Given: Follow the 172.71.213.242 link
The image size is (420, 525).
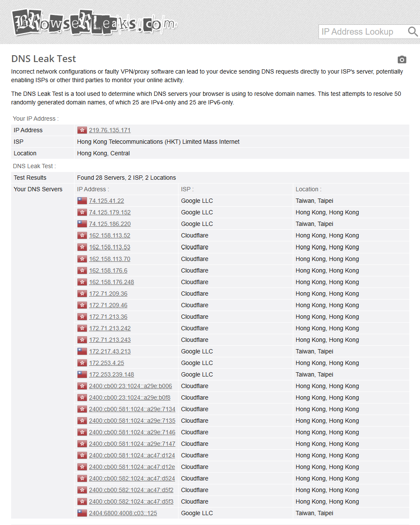Looking at the screenshot, I should [x=110, y=328].
